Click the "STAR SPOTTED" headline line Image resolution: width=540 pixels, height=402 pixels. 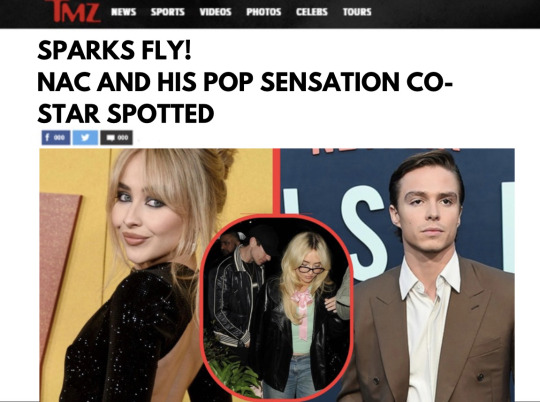click(126, 114)
